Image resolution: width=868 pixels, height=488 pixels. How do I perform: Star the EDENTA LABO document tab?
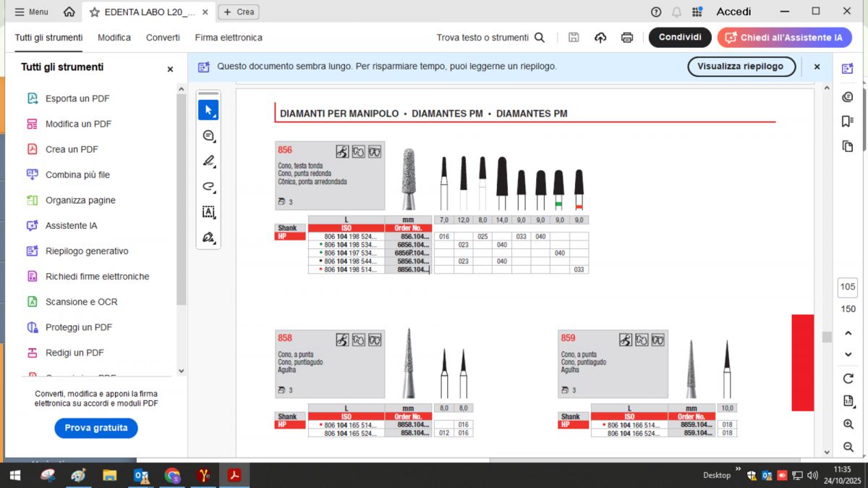[95, 12]
